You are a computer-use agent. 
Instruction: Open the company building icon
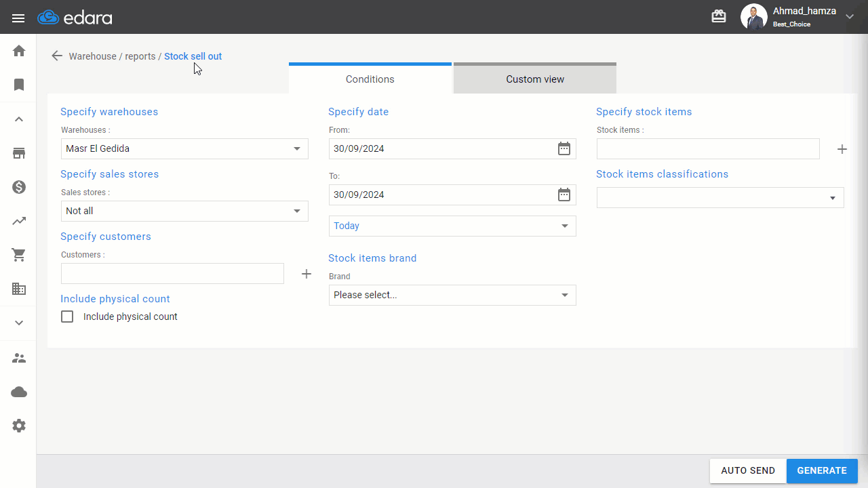coord(19,289)
